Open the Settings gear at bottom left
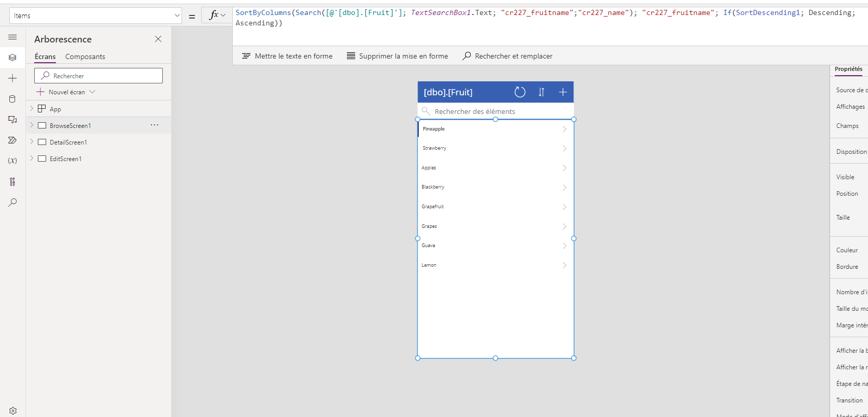 (x=12, y=411)
